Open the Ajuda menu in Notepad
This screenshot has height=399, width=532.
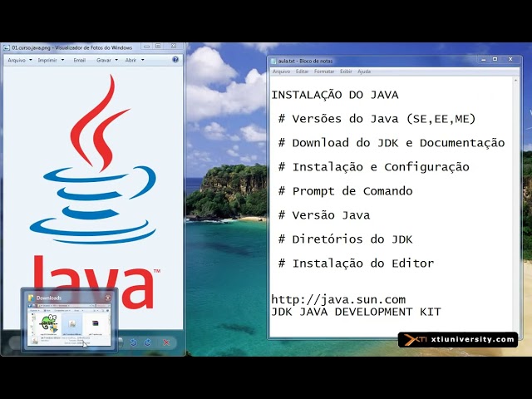coord(364,71)
